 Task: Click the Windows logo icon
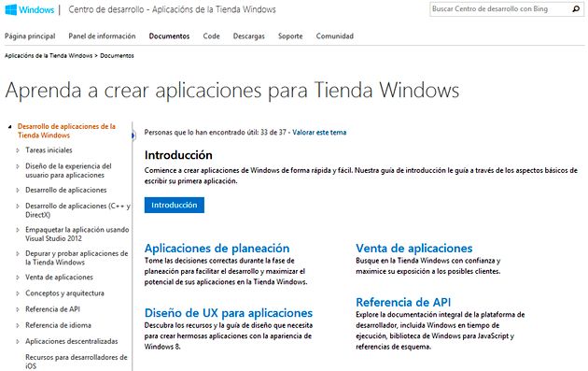pos(10,9)
